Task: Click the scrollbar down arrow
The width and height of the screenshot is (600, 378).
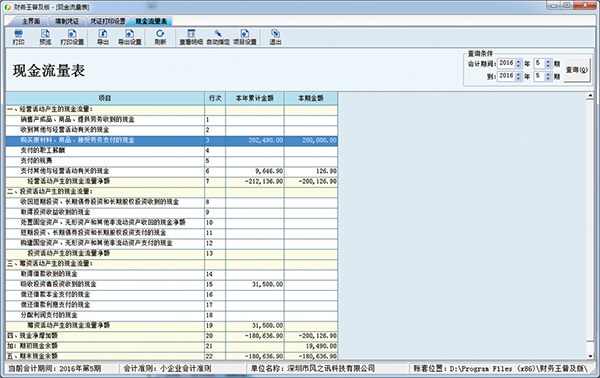Action: [x=590, y=356]
